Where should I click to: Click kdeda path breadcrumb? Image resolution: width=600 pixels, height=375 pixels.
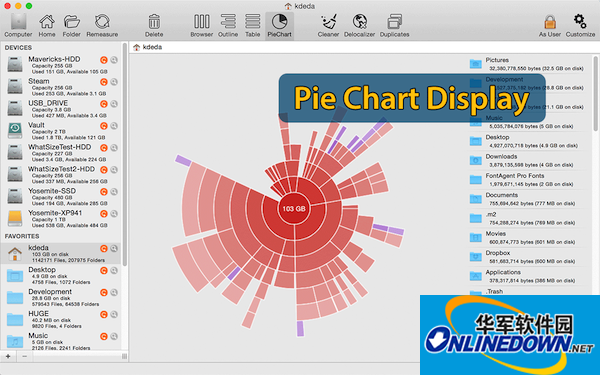[148, 47]
